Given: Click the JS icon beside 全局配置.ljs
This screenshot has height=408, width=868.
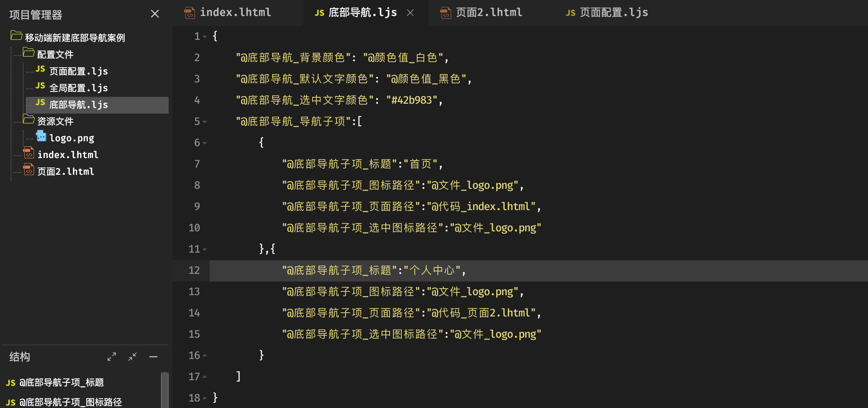Looking at the screenshot, I should pos(40,86).
